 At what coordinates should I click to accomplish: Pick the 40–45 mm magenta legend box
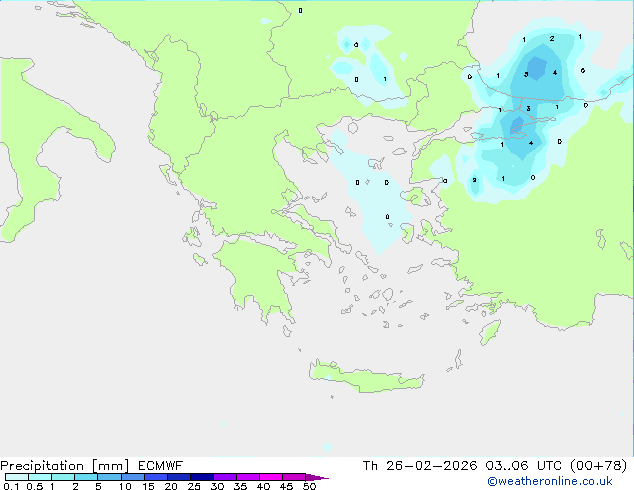pos(271,477)
